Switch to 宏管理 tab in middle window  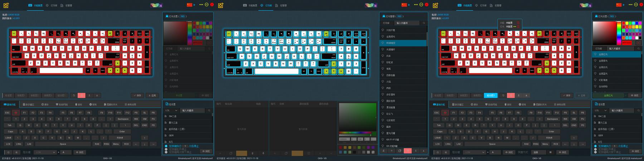[x=281, y=5]
